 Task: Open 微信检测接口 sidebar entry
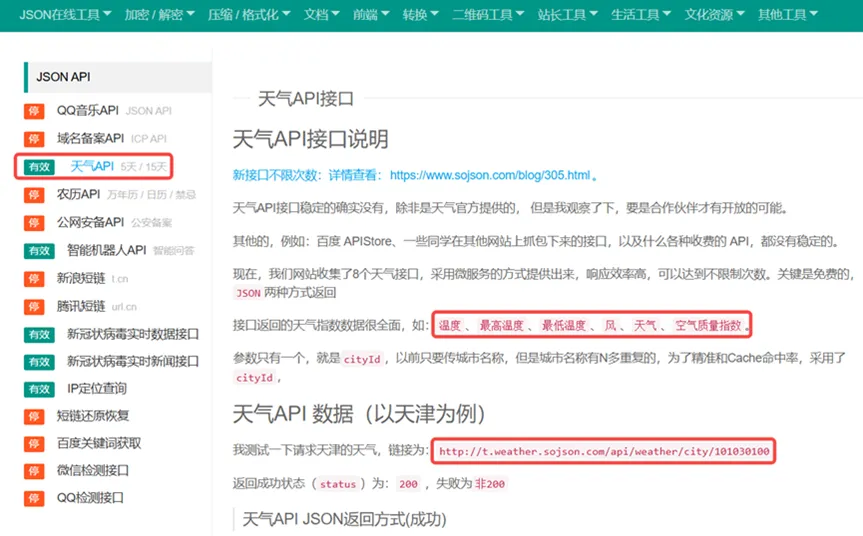[x=93, y=471]
